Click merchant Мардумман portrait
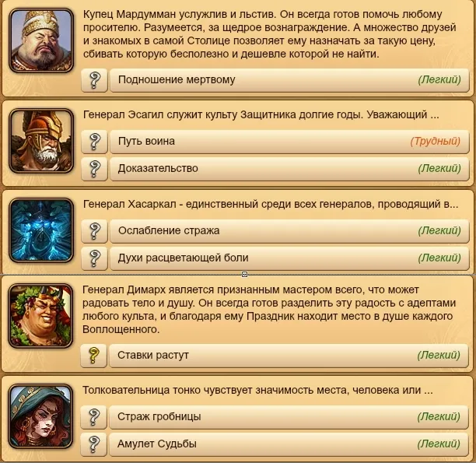The image size is (476, 463). click(41, 40)
